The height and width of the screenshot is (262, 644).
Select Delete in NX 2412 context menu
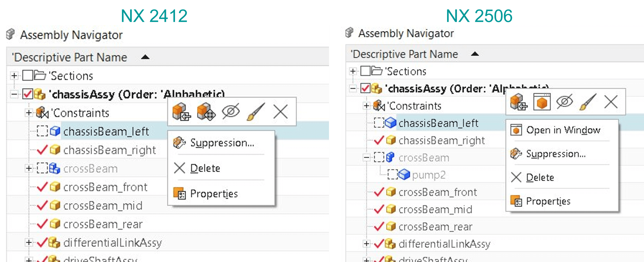point(222,168)
